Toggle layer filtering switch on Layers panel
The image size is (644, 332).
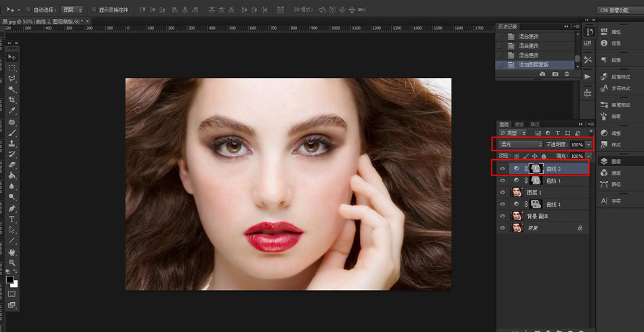(x=590, y=132)
